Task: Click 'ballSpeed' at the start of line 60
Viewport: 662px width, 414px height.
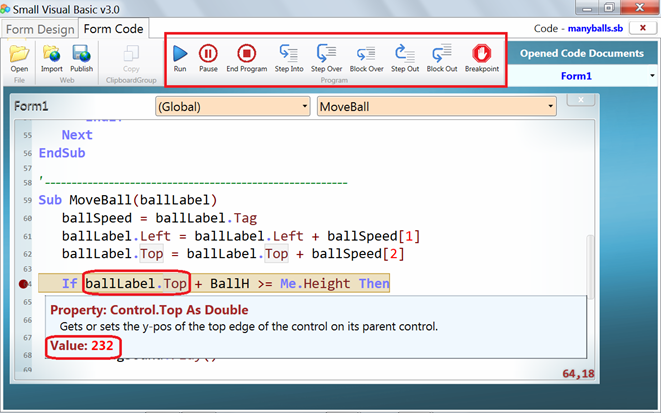Action: click(97, 218)
